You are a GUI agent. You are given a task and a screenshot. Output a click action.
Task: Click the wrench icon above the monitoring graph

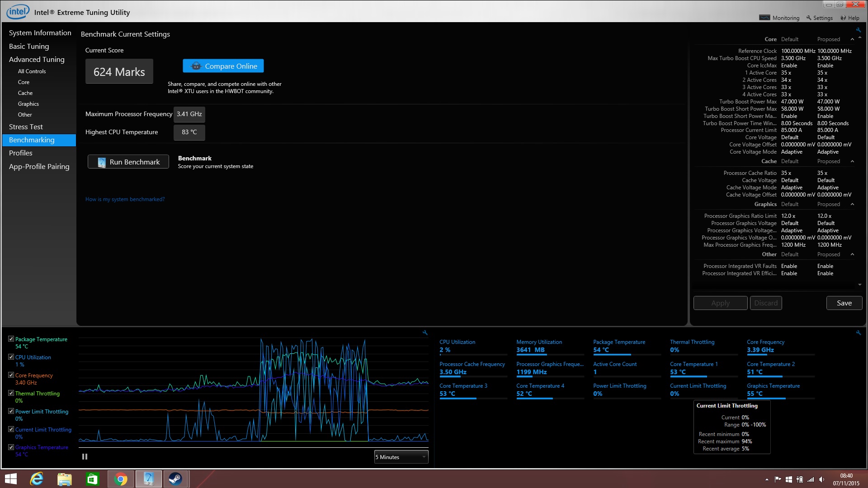point(425,333)
